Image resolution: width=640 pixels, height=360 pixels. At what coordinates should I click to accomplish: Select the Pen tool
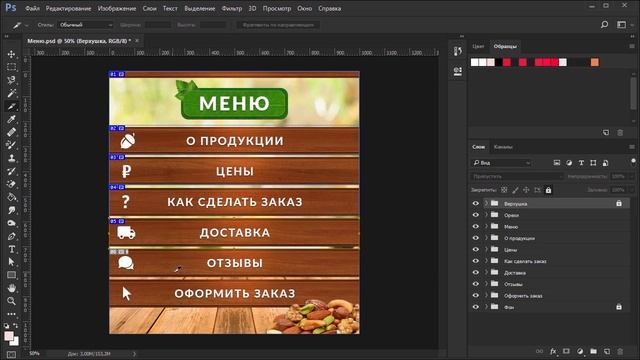tap(11, 236)
